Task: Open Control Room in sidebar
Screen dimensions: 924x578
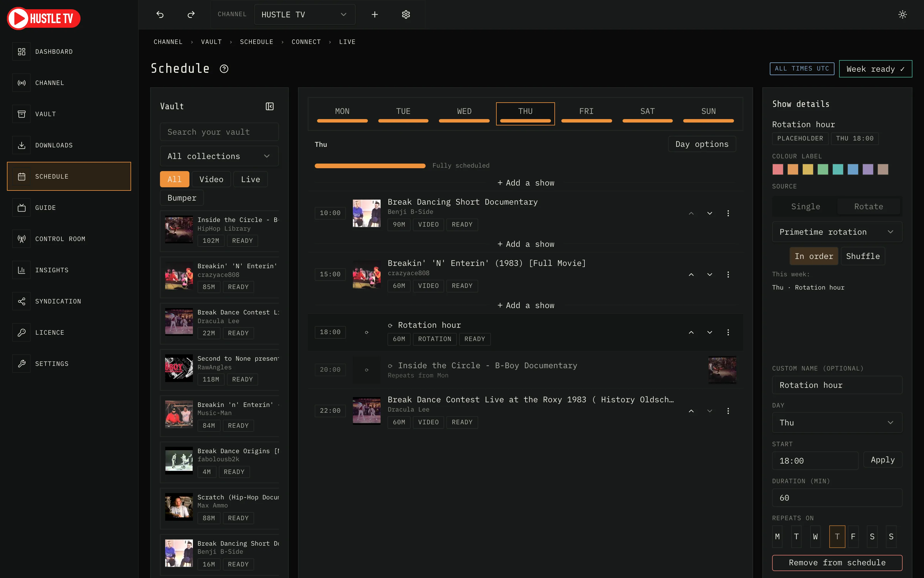Action: 69,239
